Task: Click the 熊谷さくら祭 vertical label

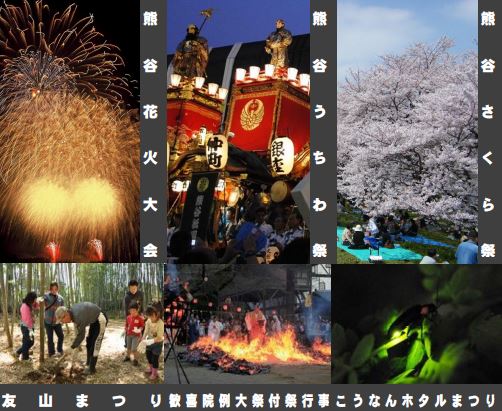Action: tap(488, 133)
